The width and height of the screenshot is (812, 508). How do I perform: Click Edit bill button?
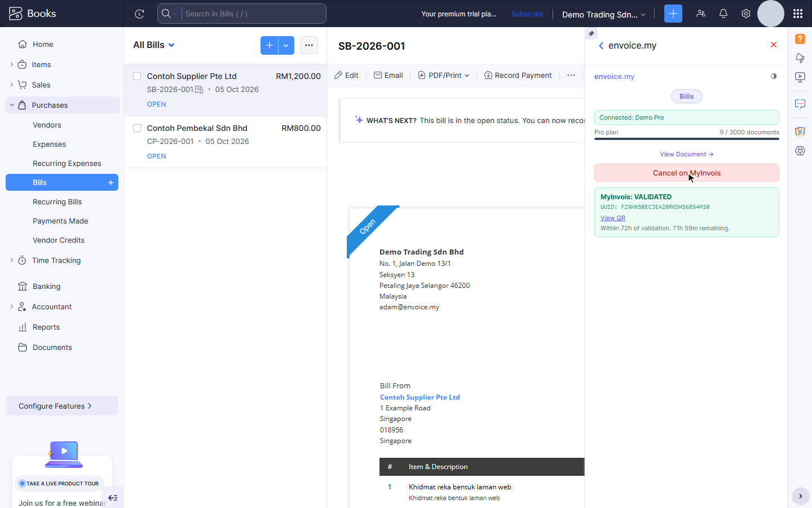[x=346, y=75]
